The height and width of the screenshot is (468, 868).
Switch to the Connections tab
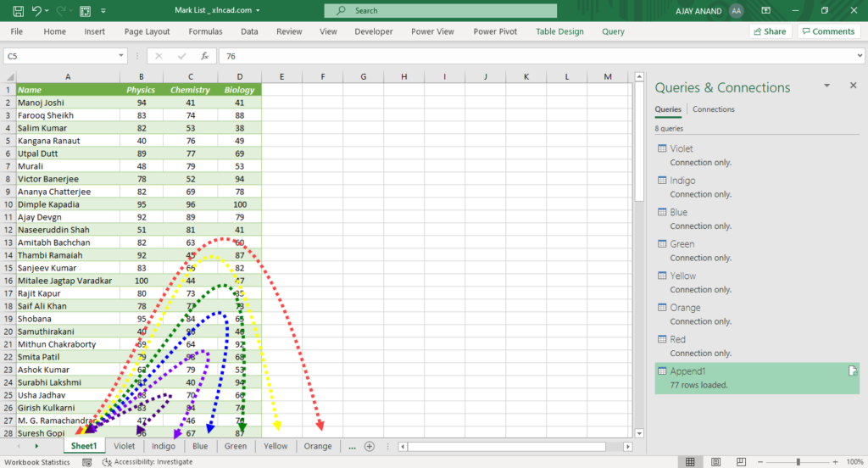(x=713, y=109)
